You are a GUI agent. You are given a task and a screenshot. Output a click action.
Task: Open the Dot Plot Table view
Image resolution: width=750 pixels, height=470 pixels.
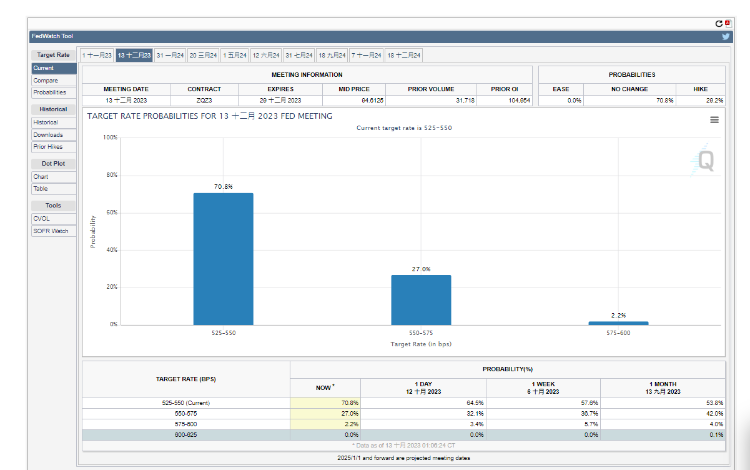pos(41,188)
